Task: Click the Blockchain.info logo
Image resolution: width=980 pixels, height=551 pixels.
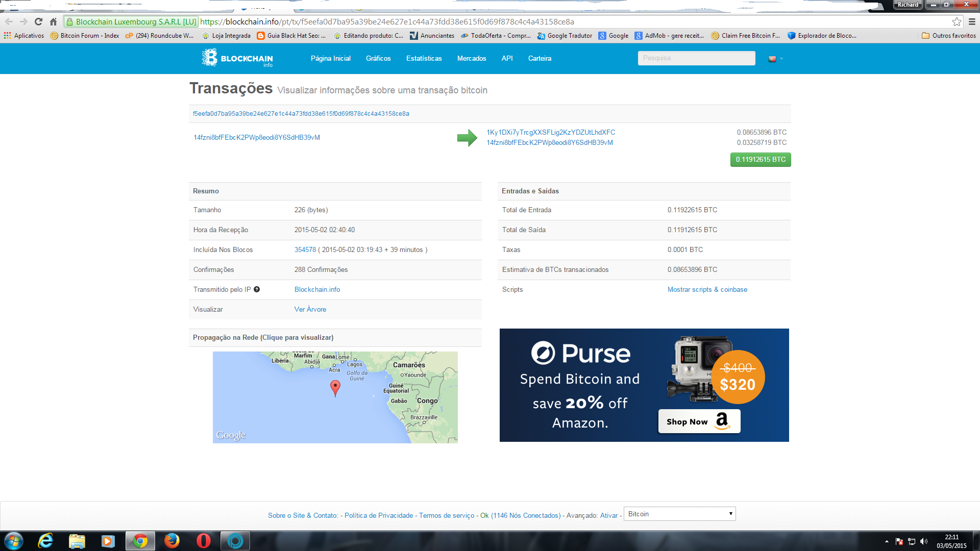Action: 237,58
